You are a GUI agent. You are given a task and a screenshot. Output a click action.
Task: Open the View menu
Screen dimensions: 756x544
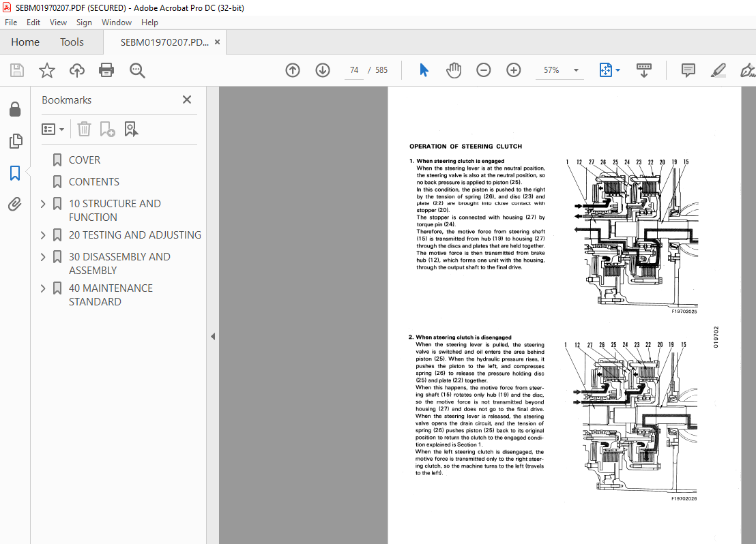(x=59, y=22)
